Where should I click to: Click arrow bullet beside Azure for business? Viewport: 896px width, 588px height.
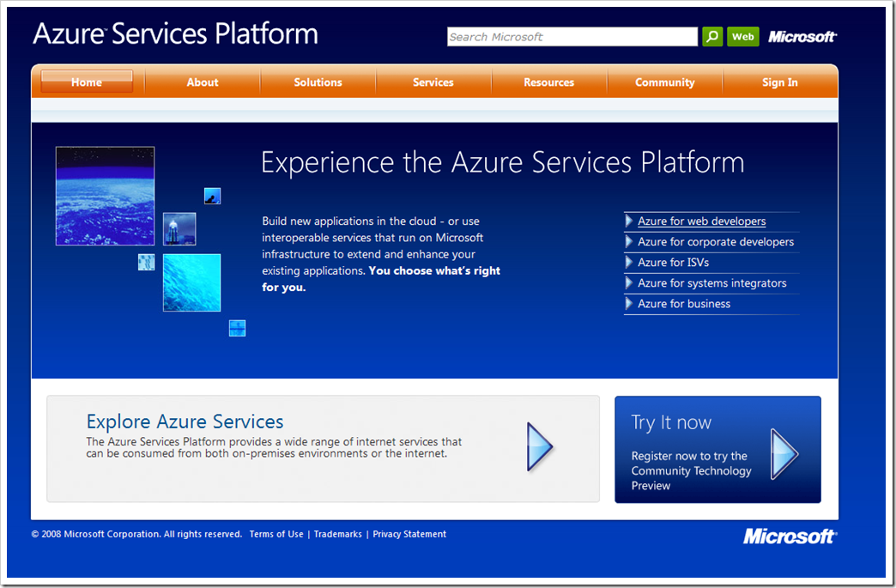click(629, 304)
